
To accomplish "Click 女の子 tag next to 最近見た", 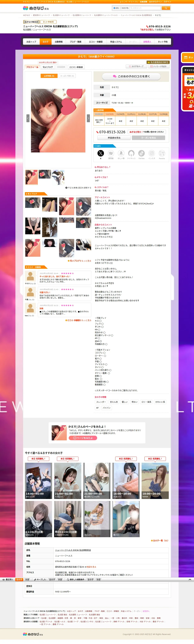I will coord(19,579).
